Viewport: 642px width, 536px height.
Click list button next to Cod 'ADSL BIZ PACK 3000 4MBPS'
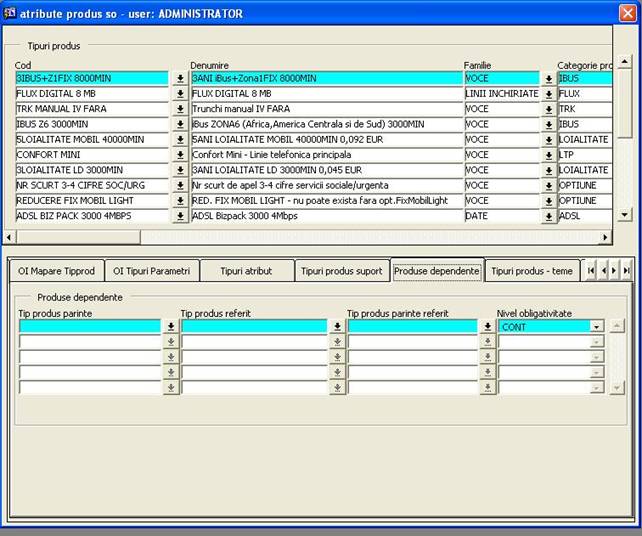(x=180, y=216)
